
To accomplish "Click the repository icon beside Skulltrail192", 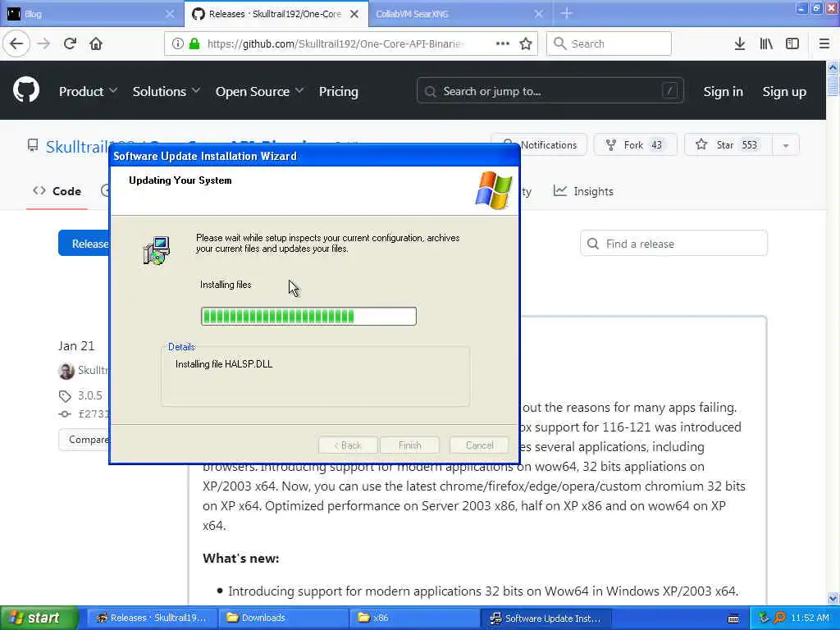I will [x=33, y=145].
